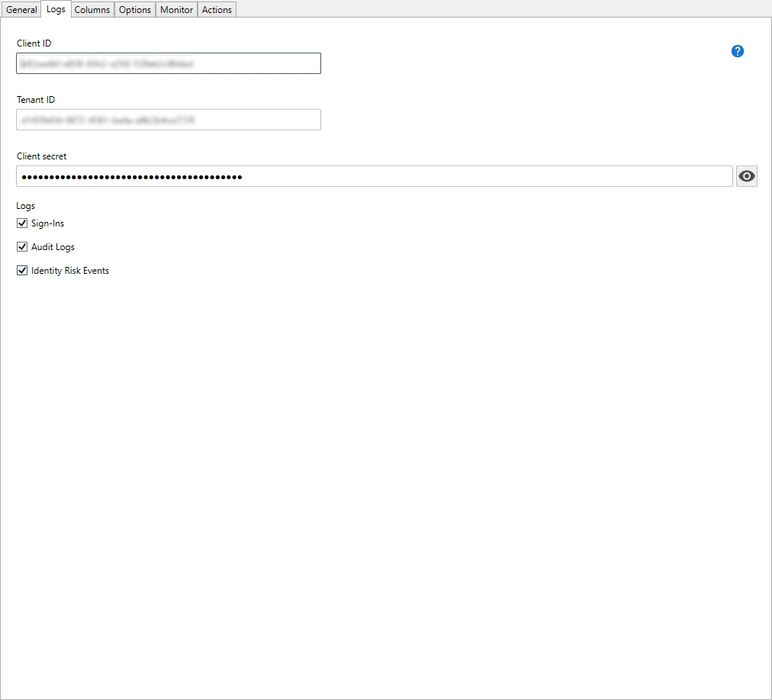The image size is (772, 700).
Task: Open the Actions tab
Action: pos(217,10)
